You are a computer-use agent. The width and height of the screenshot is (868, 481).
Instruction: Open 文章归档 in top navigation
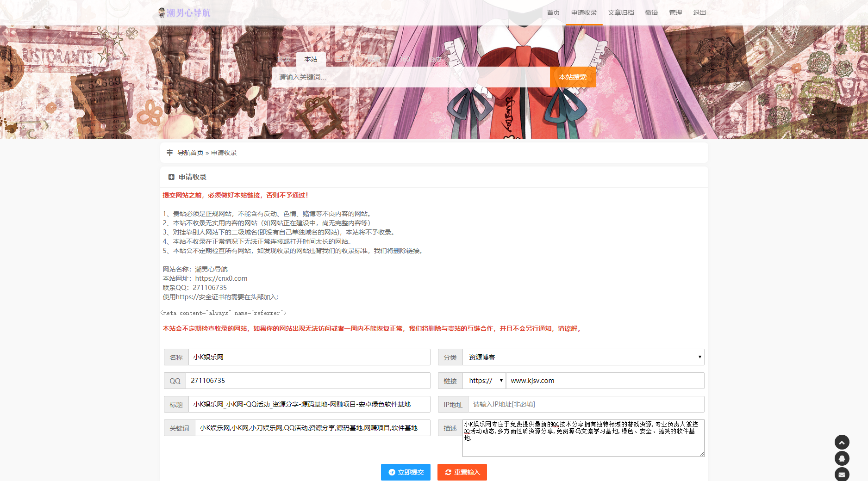[x=621, y=12]
